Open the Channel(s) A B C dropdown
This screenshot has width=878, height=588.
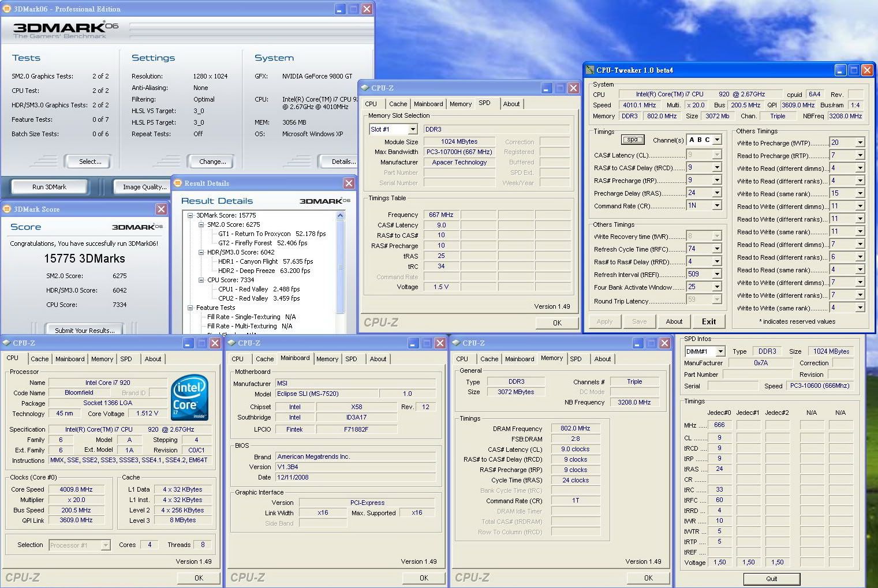[718, 140]
